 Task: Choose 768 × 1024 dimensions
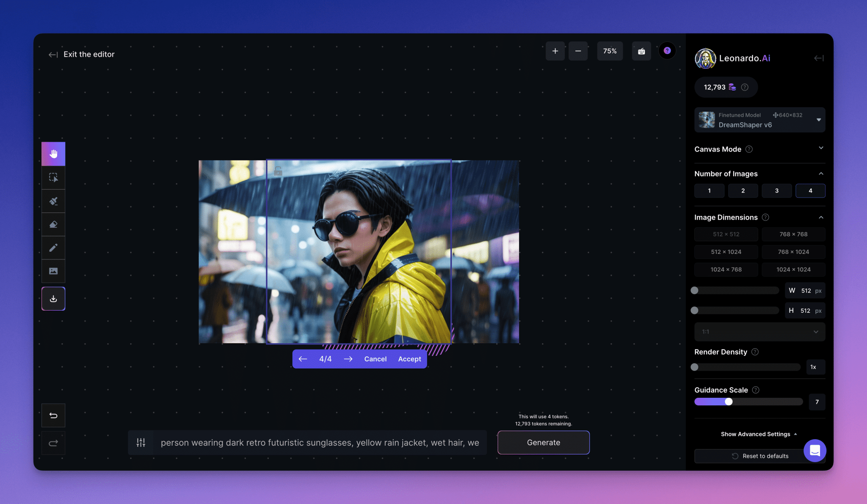click(793, 252)
